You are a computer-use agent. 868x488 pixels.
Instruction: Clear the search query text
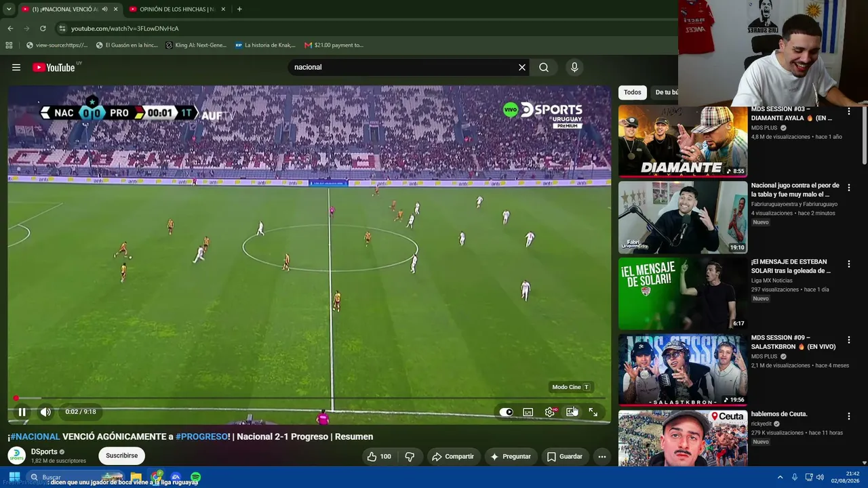(522, 67)
